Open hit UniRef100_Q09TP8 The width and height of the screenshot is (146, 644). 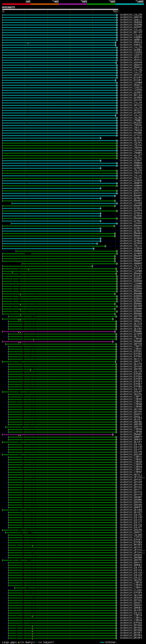131,211
